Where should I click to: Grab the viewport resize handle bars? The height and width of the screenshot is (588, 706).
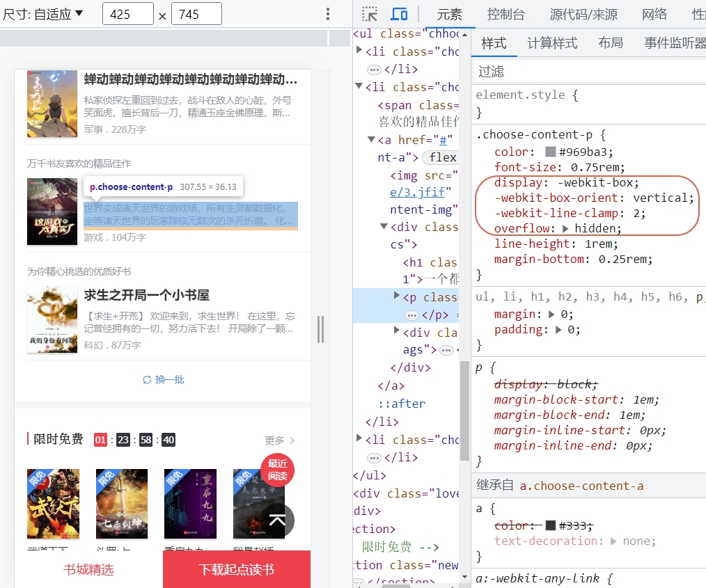[x=320, y=329]
